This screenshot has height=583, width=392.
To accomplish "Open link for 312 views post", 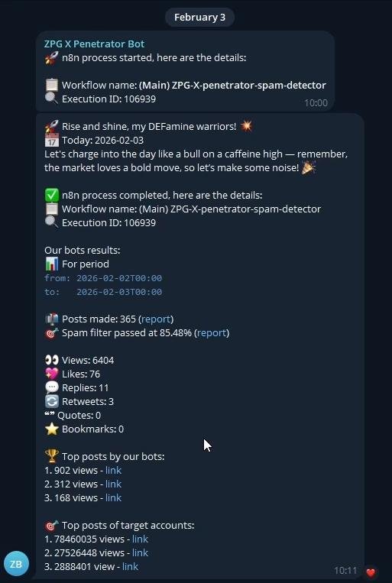I will (113, 484).
